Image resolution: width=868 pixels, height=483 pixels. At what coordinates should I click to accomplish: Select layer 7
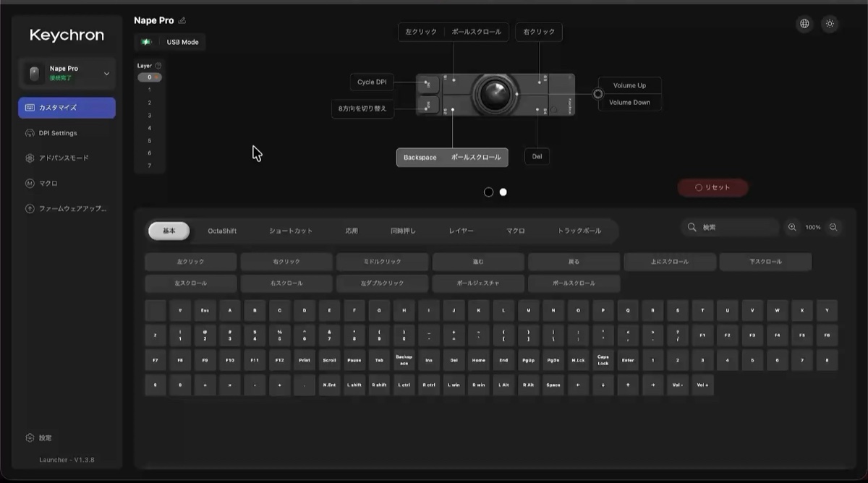(150, 166)
